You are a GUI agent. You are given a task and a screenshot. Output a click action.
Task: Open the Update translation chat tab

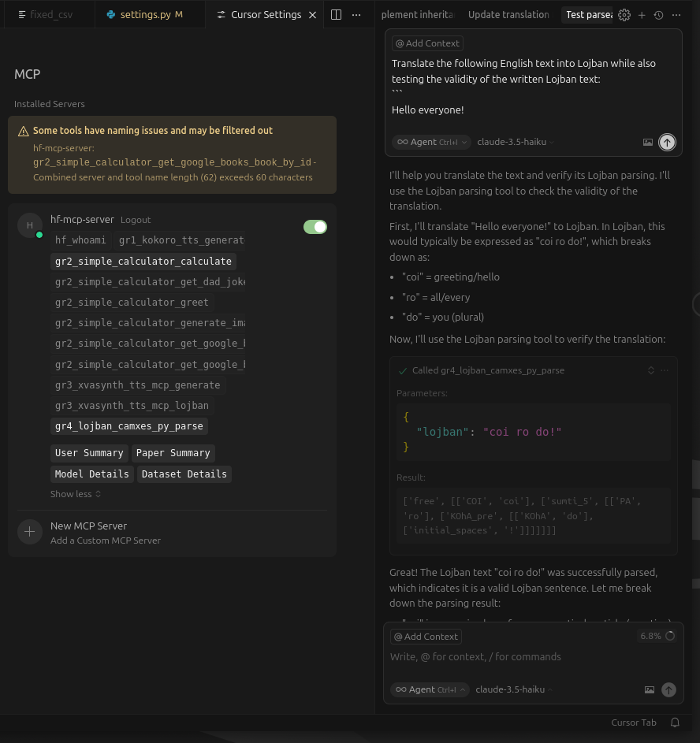tap(508, 15)
